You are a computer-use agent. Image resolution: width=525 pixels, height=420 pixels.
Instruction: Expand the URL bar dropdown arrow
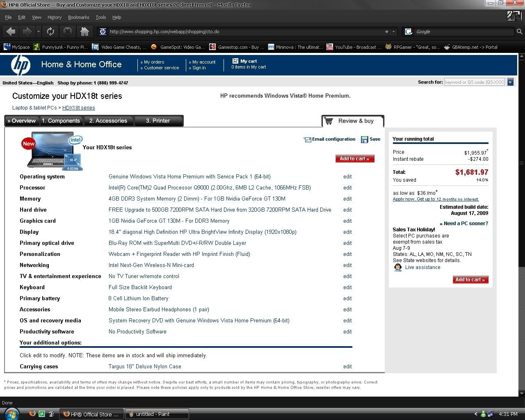pyautogui.click(x=394, y=32)
